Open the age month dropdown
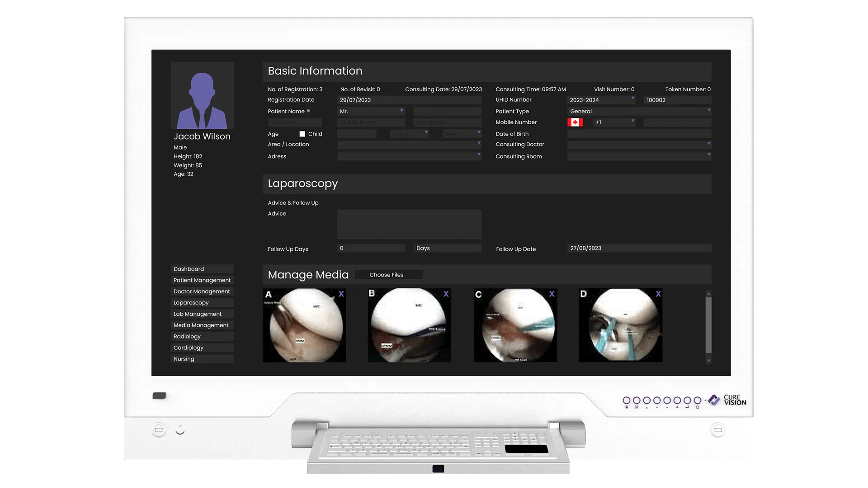 point(462,134)
